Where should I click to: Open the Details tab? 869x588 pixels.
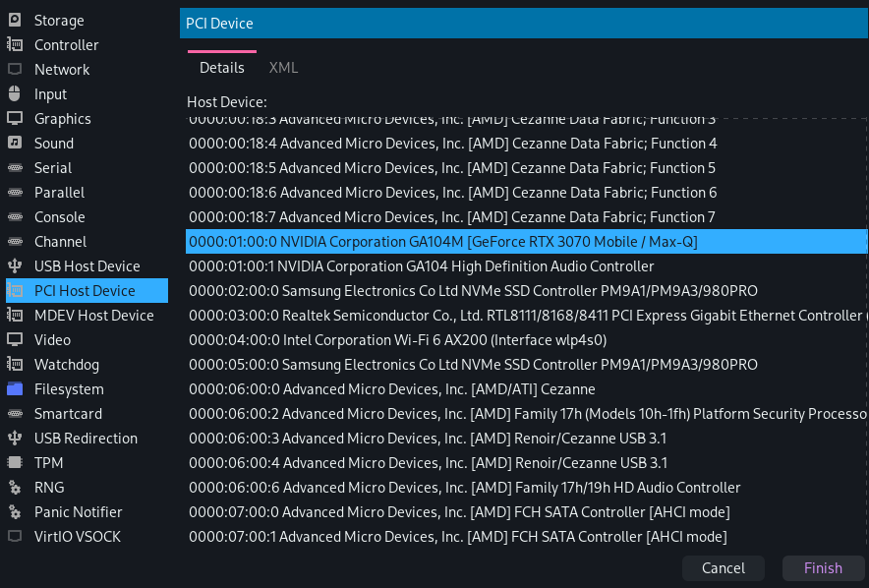point(221,68)
